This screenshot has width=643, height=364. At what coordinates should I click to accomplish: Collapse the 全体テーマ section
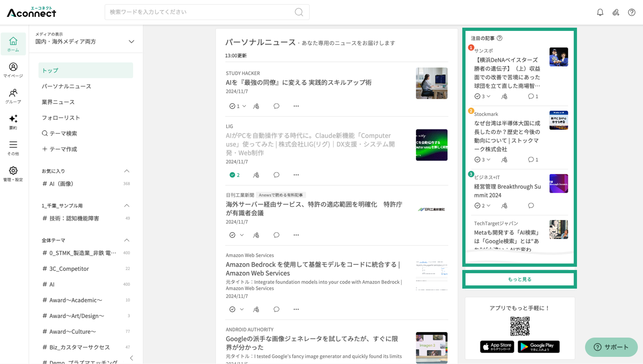coord(127,240)
